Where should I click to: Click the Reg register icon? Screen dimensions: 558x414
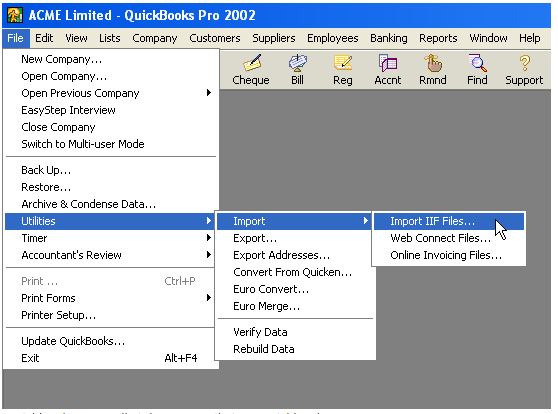click(343, 63)
